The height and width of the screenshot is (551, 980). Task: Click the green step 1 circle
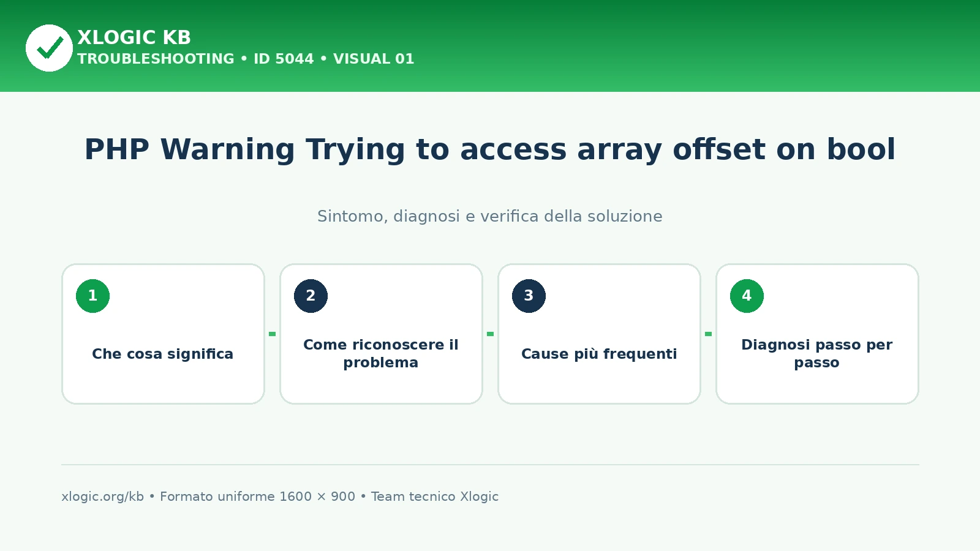(92, 296)
